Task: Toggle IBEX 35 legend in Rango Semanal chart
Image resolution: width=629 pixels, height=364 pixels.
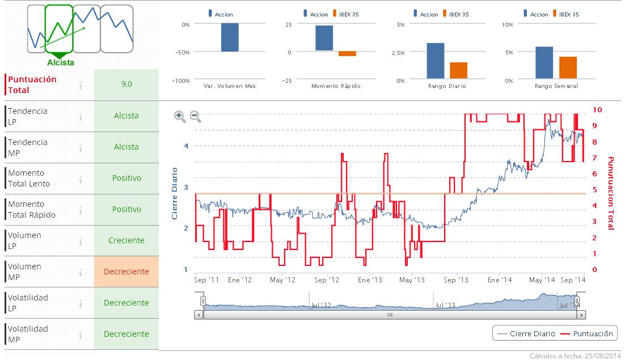Action: pos(565,14)
